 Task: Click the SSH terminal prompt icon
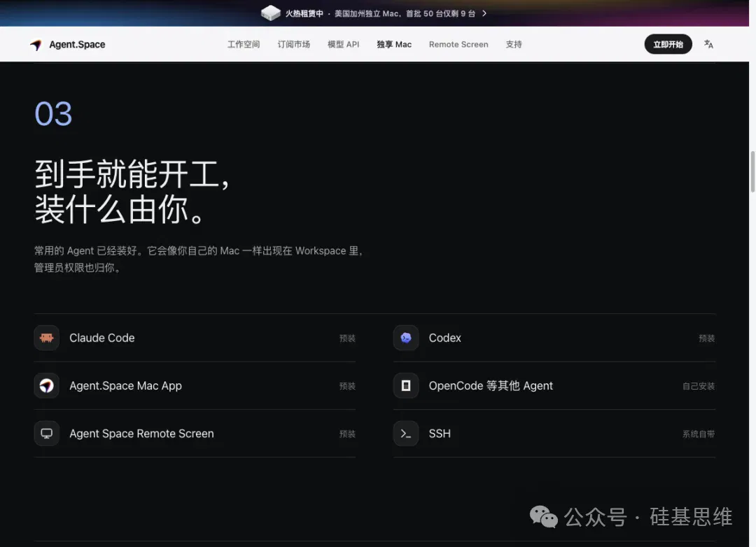coord(406,433)
